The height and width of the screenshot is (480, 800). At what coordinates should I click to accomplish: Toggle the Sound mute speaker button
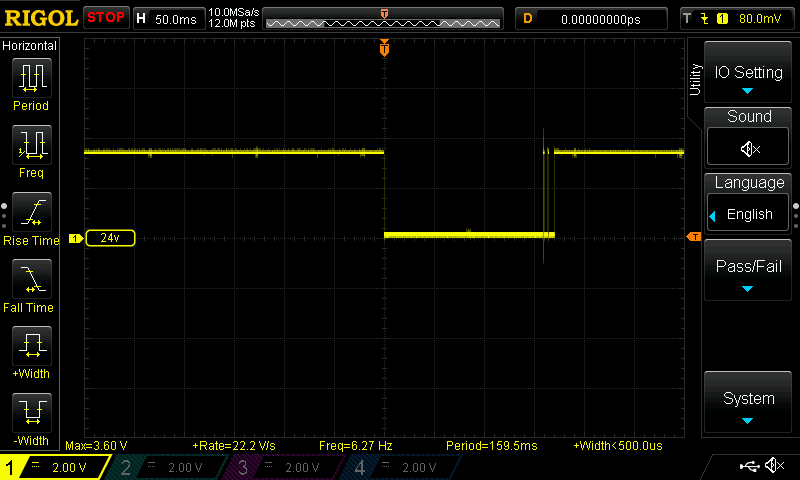pyautogui.click(x=749, y=148)
